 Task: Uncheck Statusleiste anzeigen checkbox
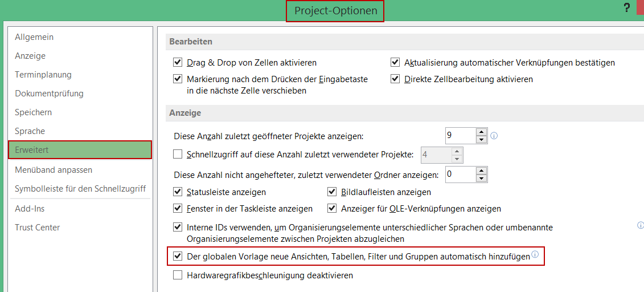tap(178, 192)
